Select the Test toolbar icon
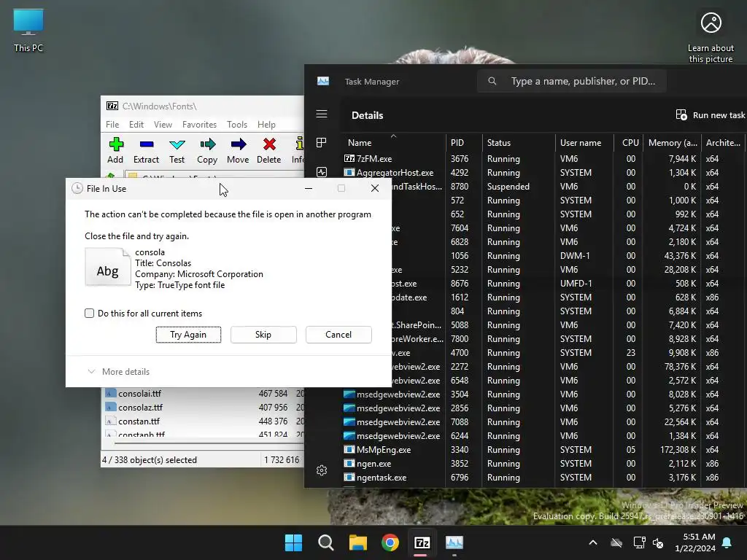The height and width of the screenshot is (560, 747). tap(177, 144)
